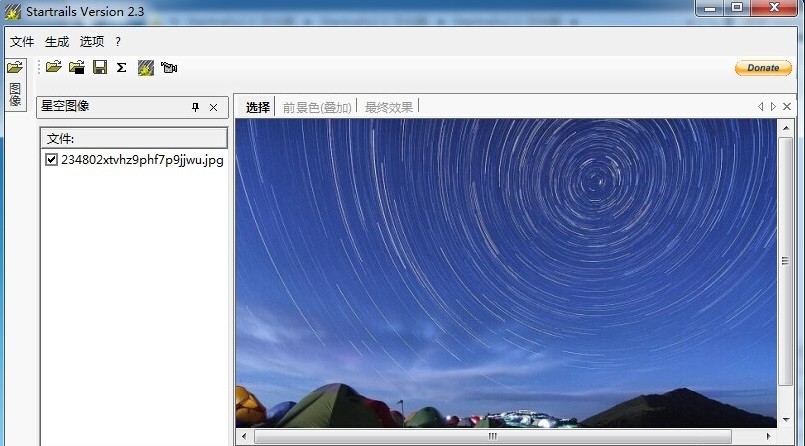Uncheck the 234802xtvhz9phf7p9jjwu.jpg file checkbox
The height and width of the screenshot is (446, 805).
click(x=51, y=159)
